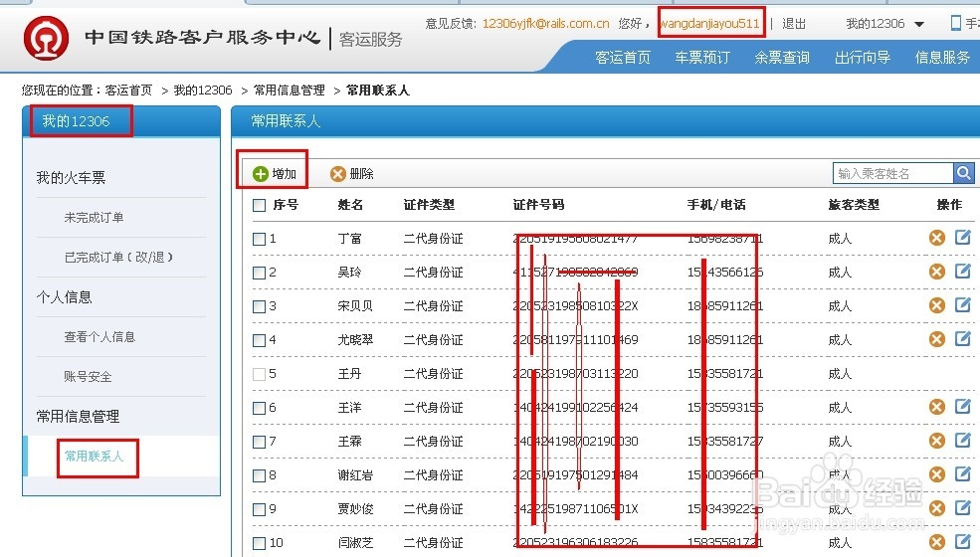Open the 出行向导 navigation tab

pos(863,58)
